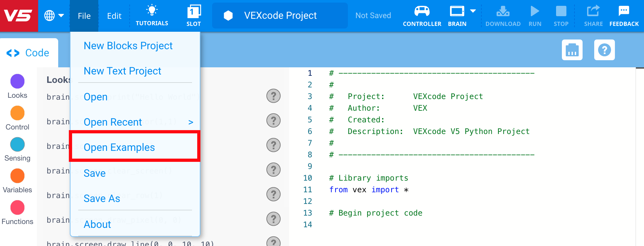Click the VEX V5 logo
Image resolution: width=644 pixels, height=246 pixels.
click(18, 16)
